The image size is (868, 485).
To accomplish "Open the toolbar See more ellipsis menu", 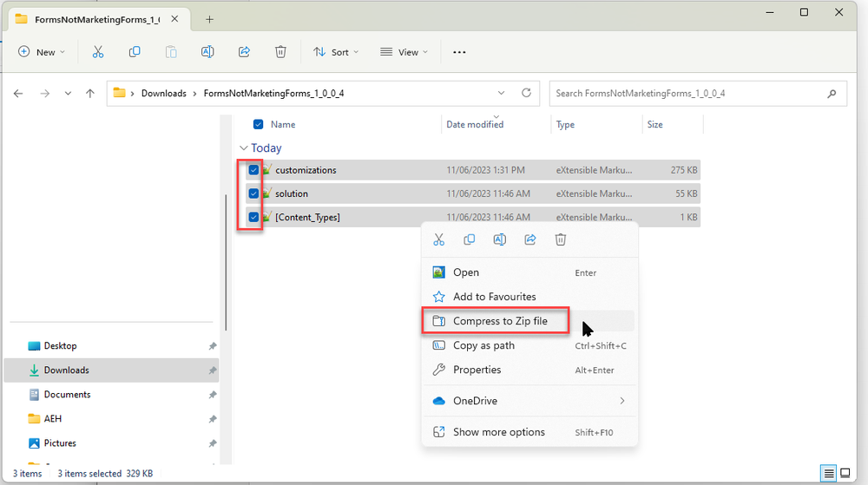I will click(x=459, y=52).
